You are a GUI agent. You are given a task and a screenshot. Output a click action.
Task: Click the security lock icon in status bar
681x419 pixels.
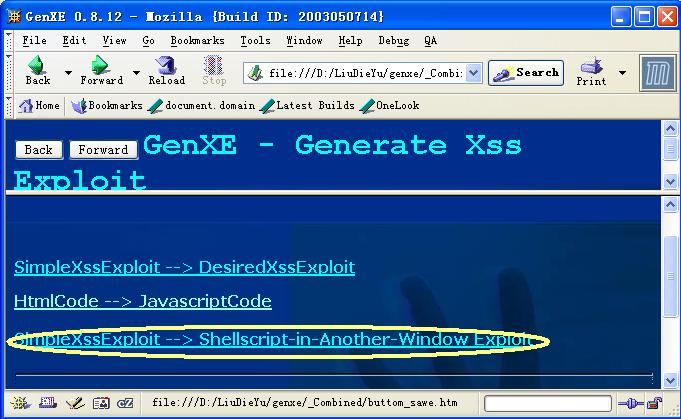coord(653,403)
